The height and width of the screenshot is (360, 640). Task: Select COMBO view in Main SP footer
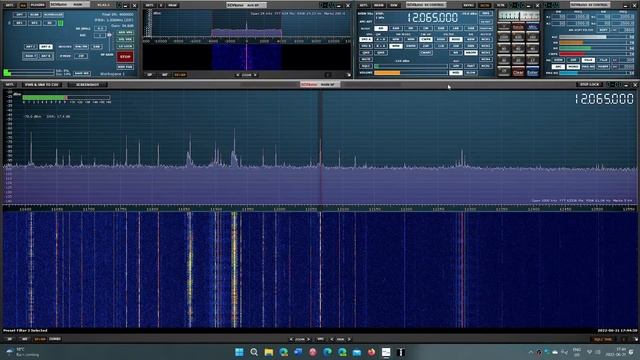point(55,339)
